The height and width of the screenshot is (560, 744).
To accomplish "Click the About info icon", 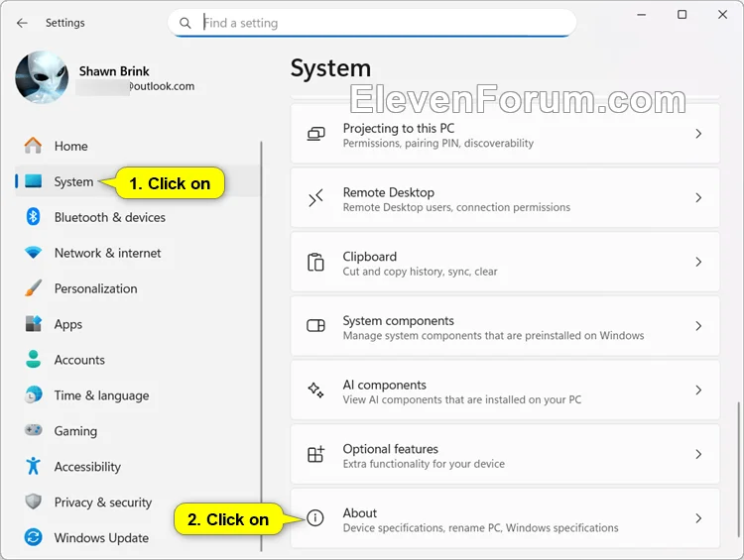I will [x=315, y=517].
